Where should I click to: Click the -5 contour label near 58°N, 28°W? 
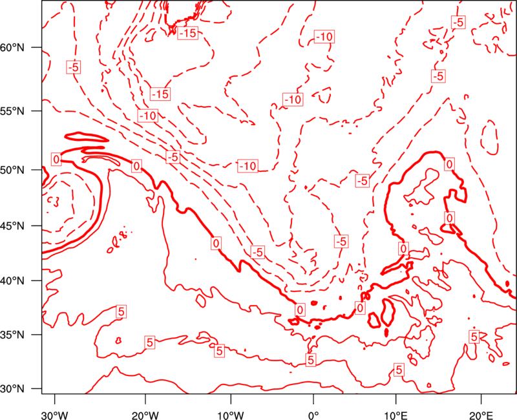tap(74, 67)
